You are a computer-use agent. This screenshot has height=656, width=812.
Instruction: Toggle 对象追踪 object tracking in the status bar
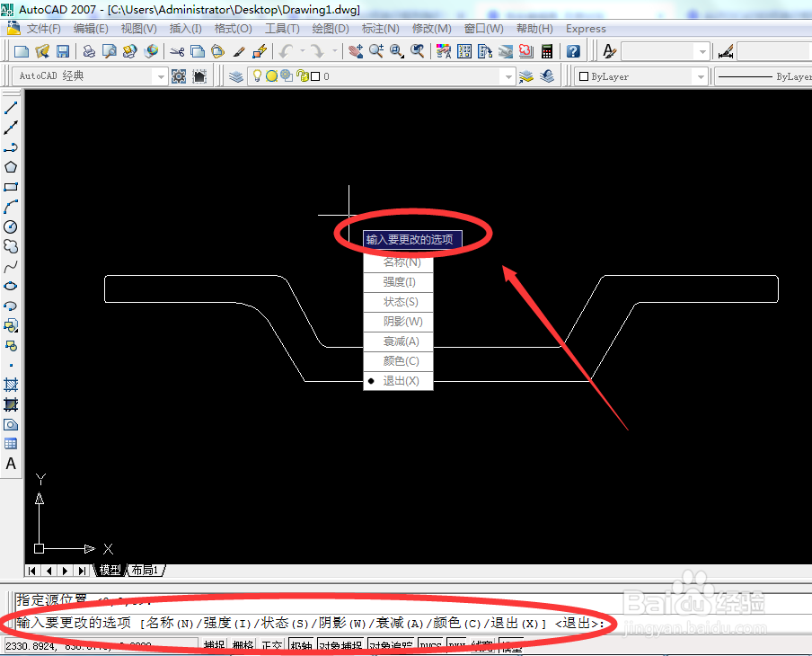[x=391, y=645]
